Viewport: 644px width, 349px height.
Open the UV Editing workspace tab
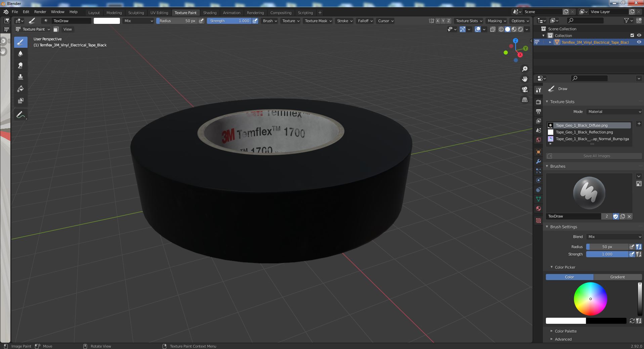pyautogui.click(x=159, y=13)
